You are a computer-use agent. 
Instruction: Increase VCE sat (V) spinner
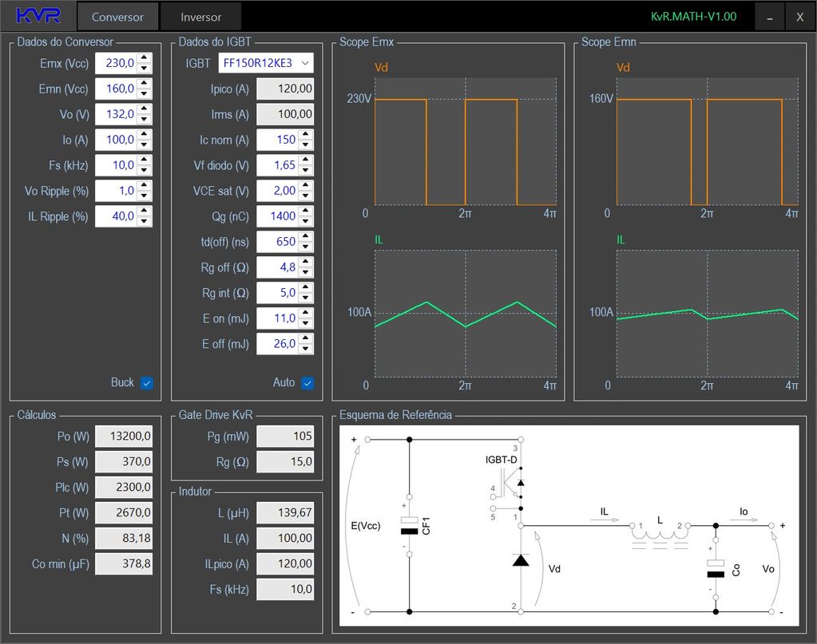(305, 186)
